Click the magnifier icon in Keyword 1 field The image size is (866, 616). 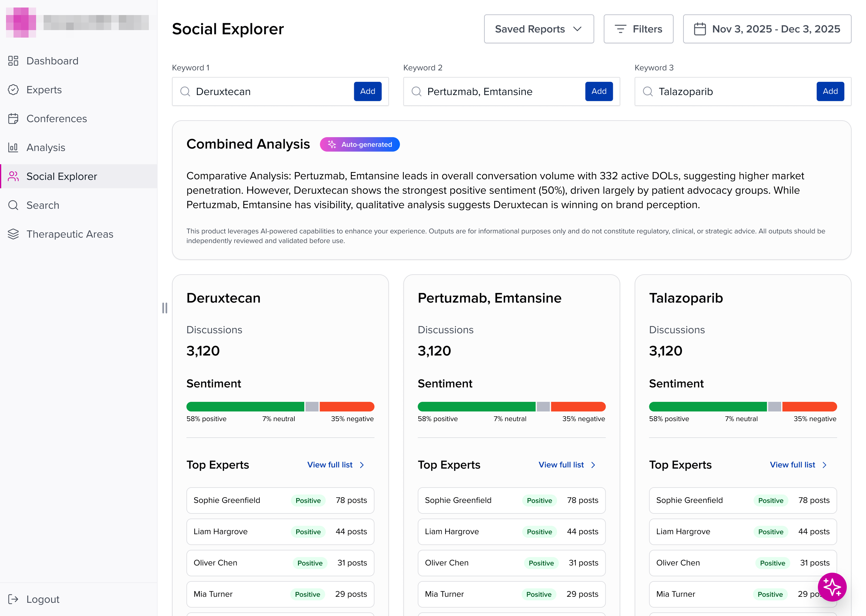(x=185, y=91)
